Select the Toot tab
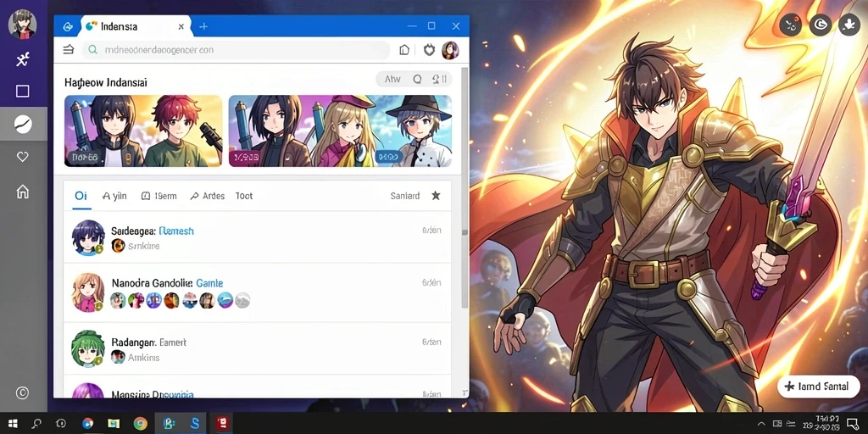Viewport: 868px width, 434px height. click(243, 196)
